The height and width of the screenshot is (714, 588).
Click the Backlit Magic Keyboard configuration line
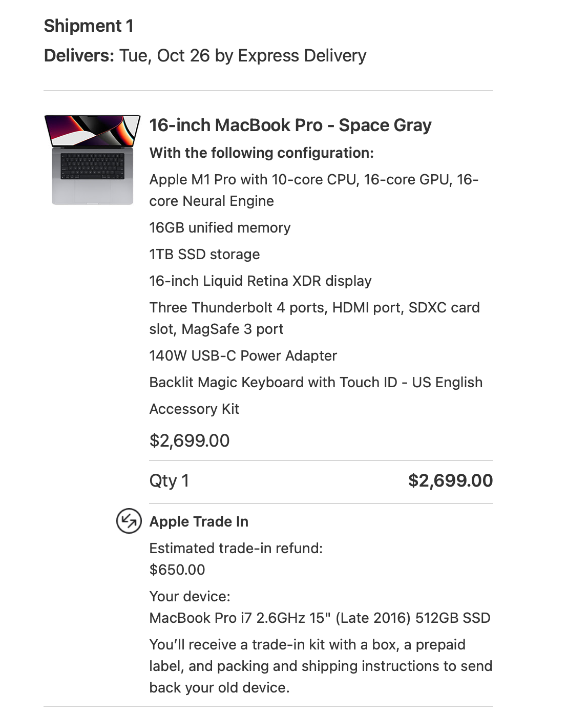click(x=316, y=382)
